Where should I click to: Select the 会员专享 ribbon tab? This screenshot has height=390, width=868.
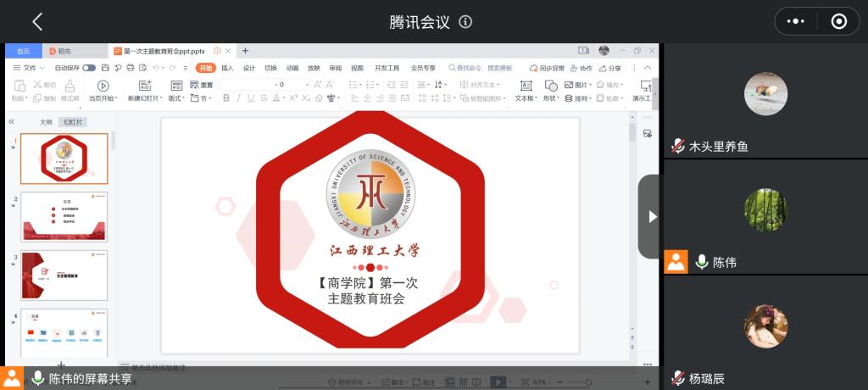423,68
